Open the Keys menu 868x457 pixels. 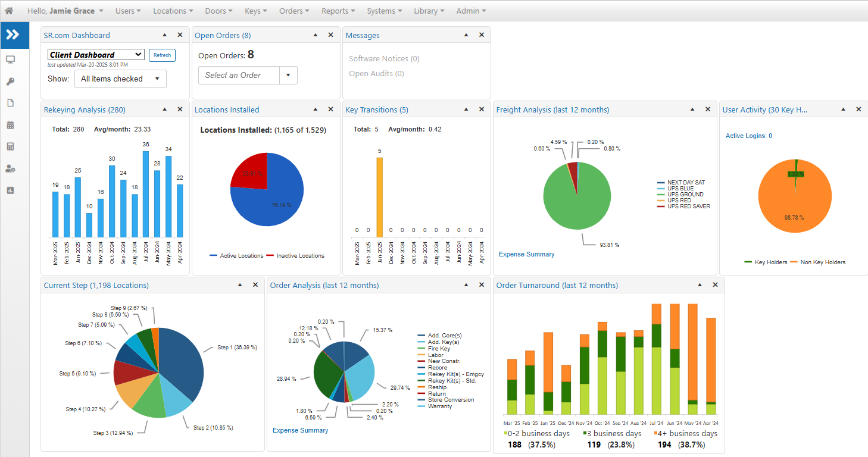(x=255, y=11)
